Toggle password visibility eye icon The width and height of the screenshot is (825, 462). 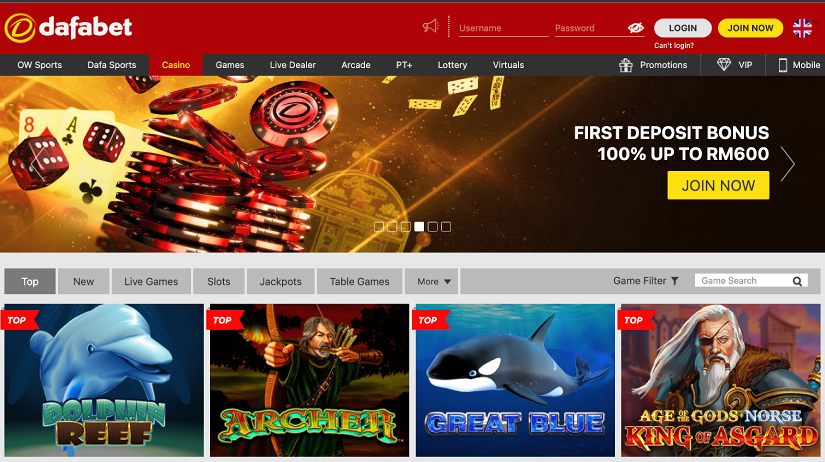636,28
